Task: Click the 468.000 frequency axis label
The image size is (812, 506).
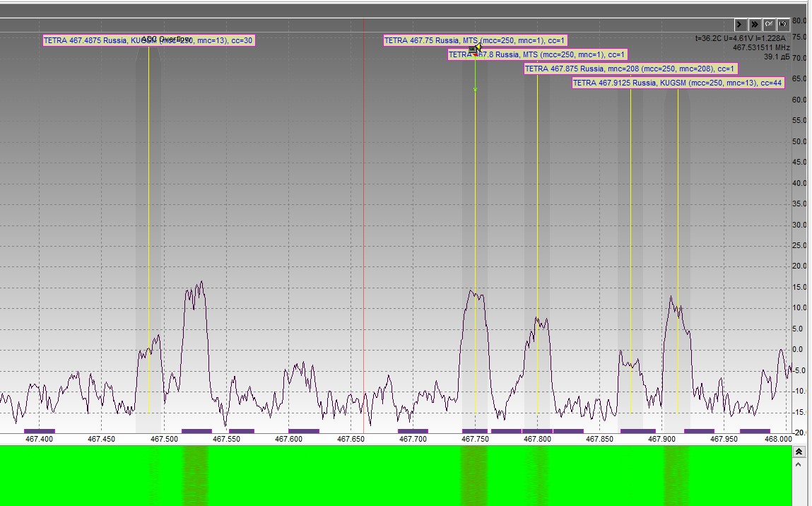Action: pos(778,439)
